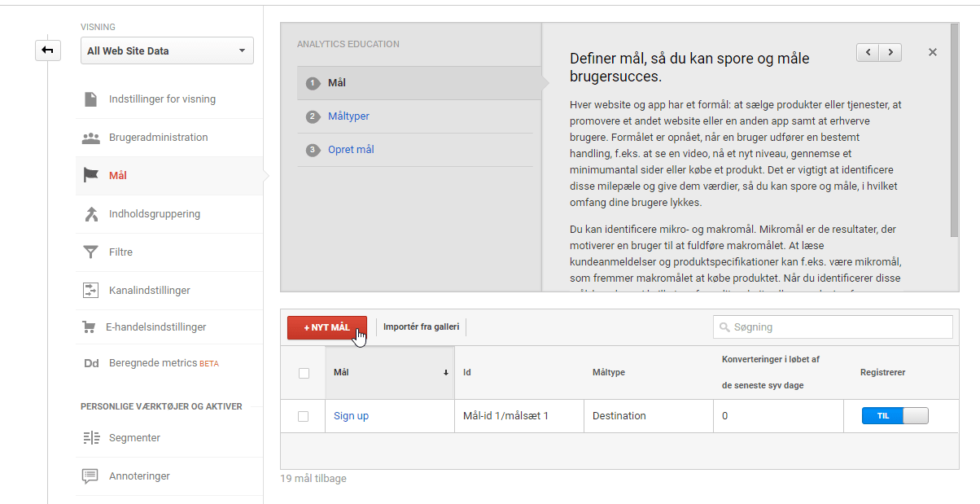Close the Analytics Education panel
Screen dimensions: 980x504
point(933,52)
